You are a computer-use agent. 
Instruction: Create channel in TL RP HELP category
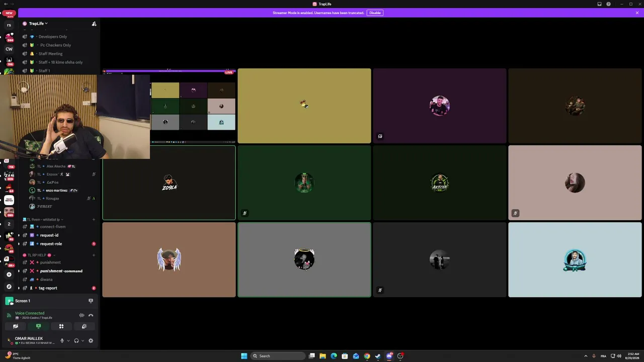pos(94,255)
